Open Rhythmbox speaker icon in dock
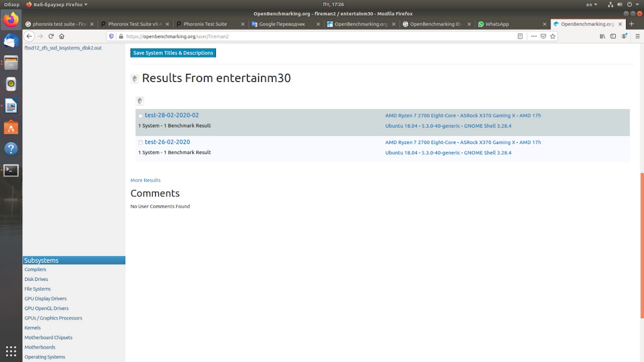 11,84
